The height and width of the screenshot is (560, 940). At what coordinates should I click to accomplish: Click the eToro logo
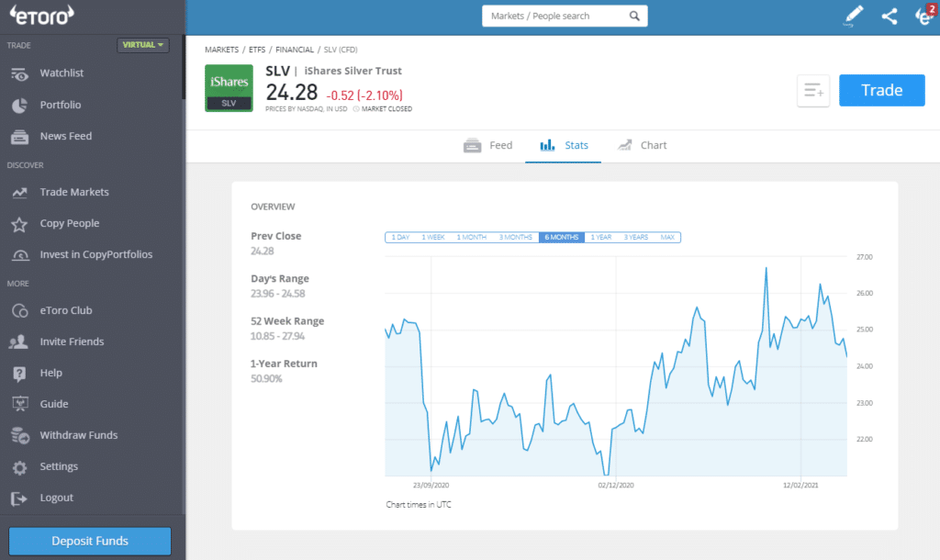(x=42, y=15)
